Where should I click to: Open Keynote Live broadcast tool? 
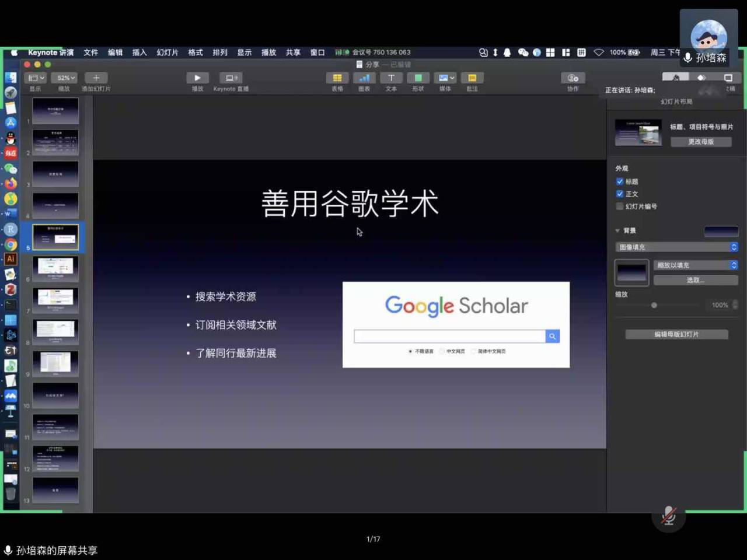point(231,78)
